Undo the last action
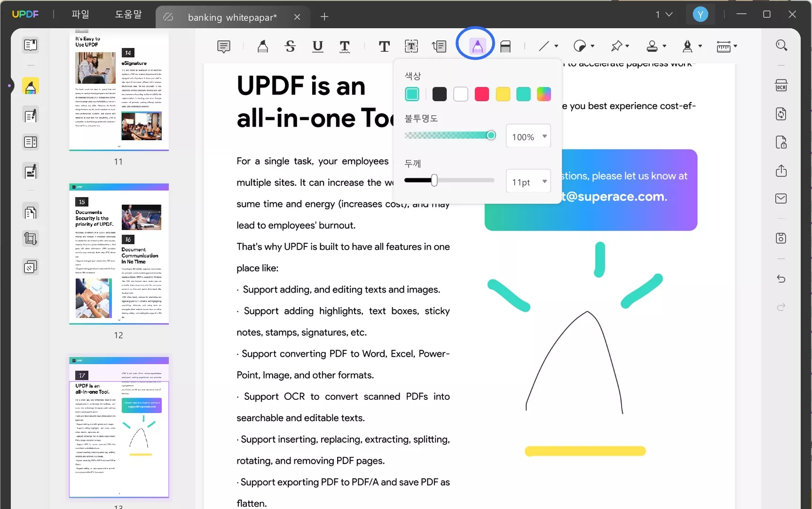This screenshot has width=812, height=509. pyautogui.click(x=781, y=279)
